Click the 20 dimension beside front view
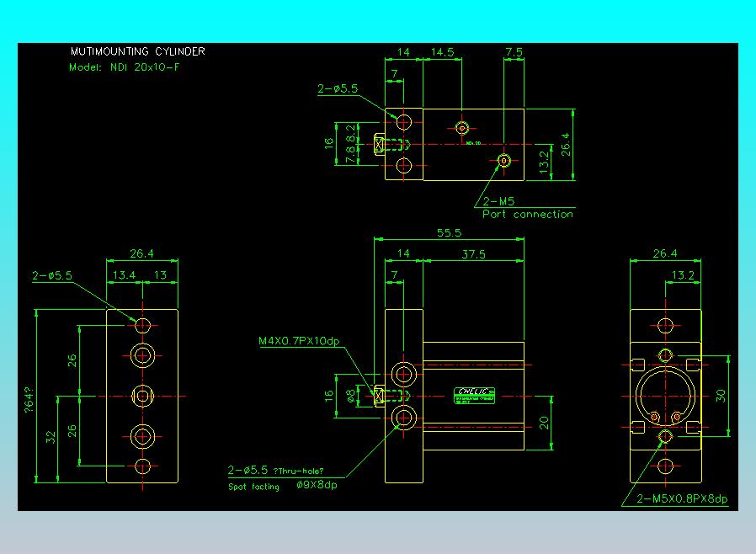Image resolution: width=756 pixels, height=554 pixels. click(545, 423)
